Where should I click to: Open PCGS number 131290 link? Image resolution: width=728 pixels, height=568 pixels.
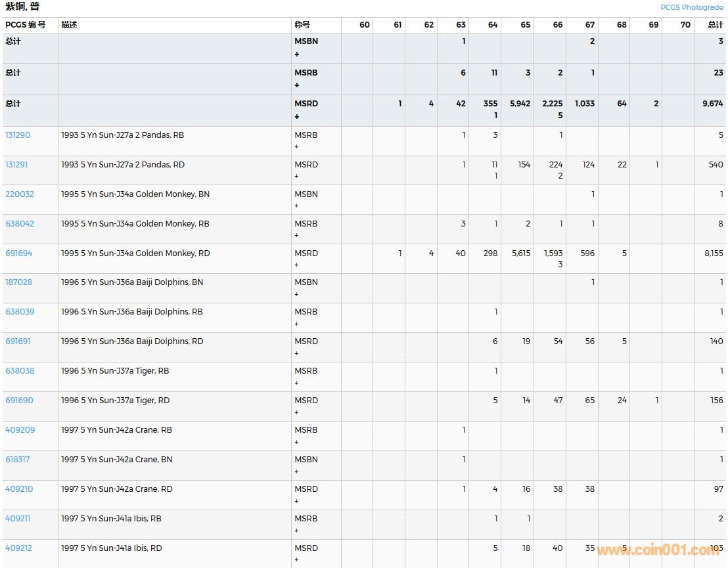18,135
